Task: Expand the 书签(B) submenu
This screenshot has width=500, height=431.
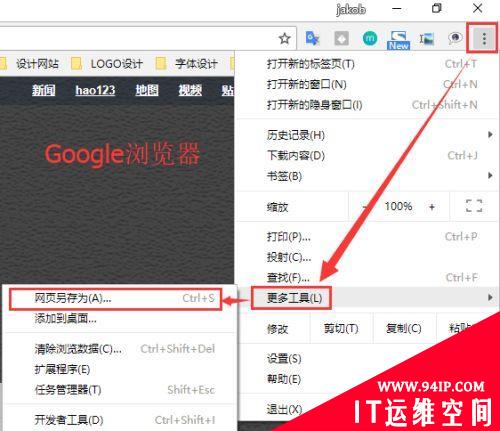Action: 368,176
